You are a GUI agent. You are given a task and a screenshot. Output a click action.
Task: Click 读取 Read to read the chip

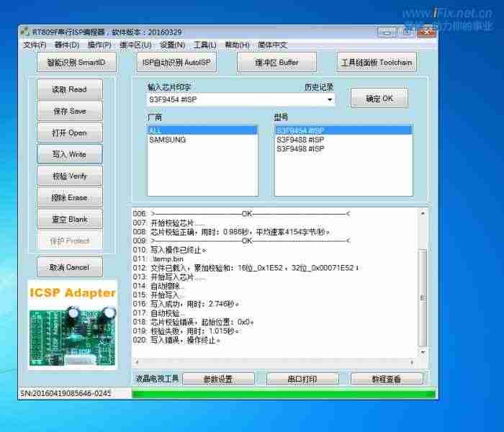[x=69, y=89]
